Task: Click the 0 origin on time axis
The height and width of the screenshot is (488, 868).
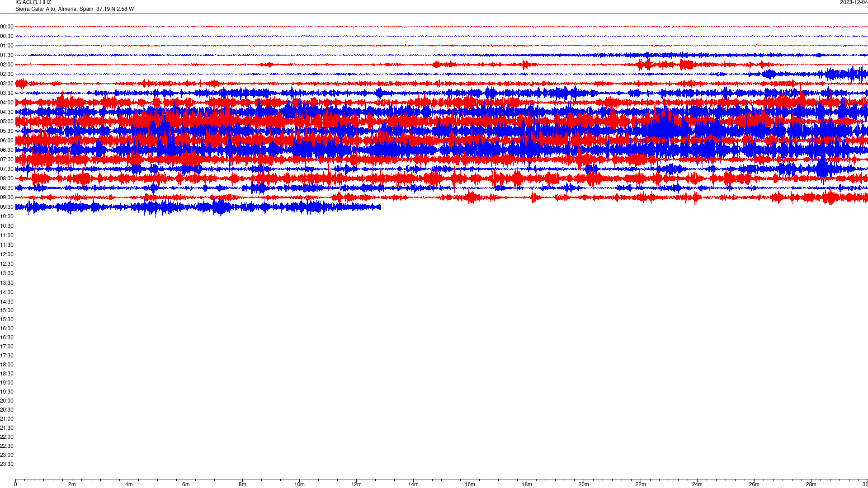Action: (x=15, y=484)
